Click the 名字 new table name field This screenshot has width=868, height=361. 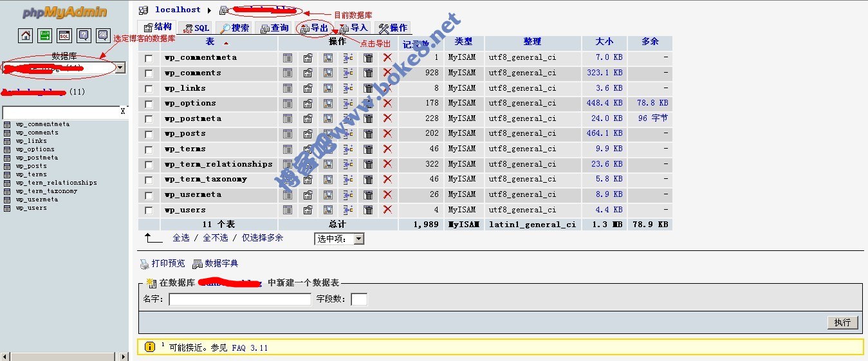click(239, 299)
